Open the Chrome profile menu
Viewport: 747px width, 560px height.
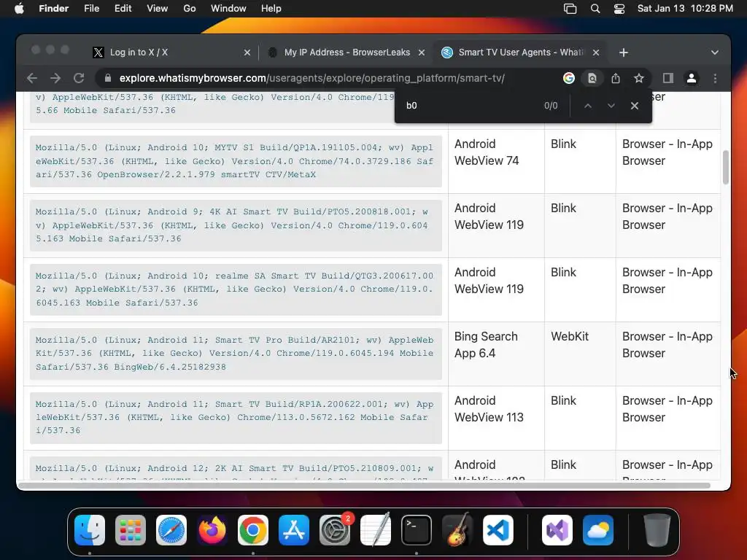tap(692, 78)
